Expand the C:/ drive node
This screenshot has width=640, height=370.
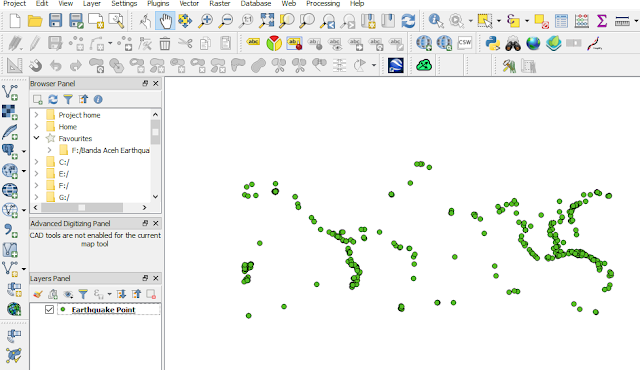[36, 162]
